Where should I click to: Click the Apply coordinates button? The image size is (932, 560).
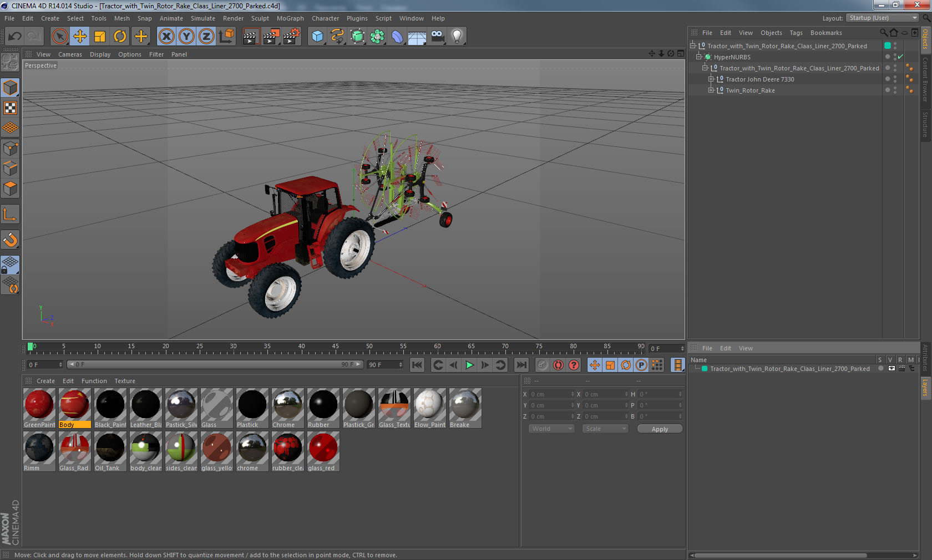coord(660,429)
